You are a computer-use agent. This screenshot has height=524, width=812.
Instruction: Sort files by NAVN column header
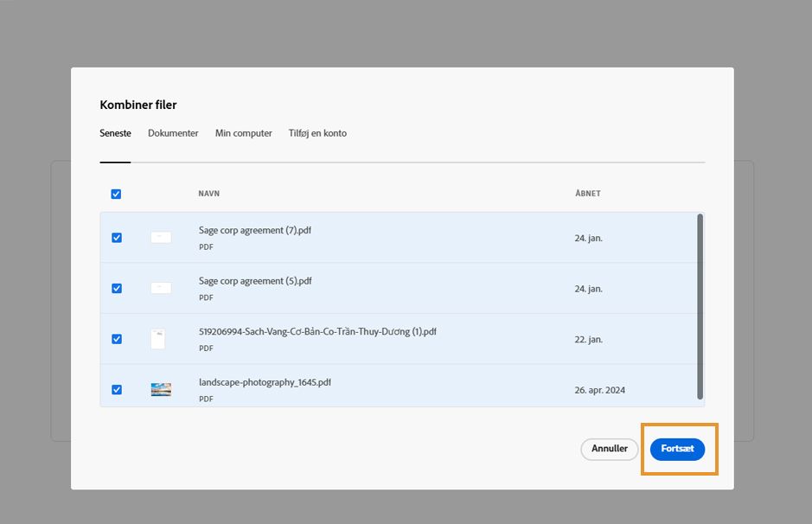click(x=208, y=194)
